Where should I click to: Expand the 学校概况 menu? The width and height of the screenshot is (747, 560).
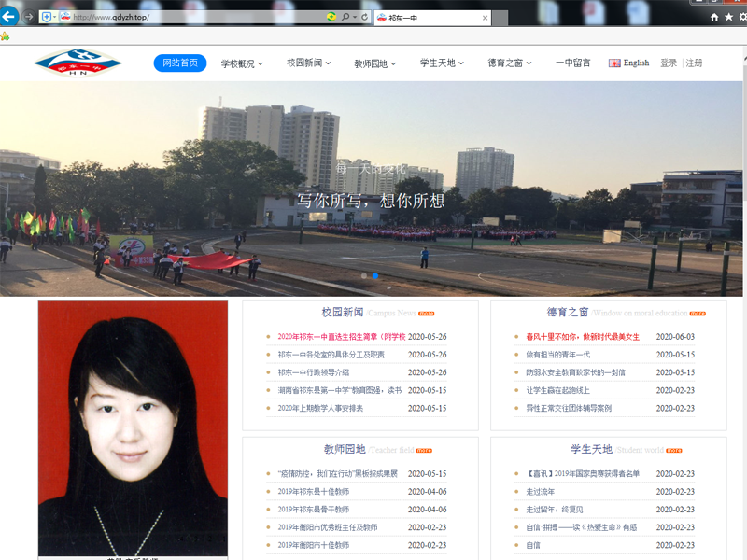[x=242, y=63]
